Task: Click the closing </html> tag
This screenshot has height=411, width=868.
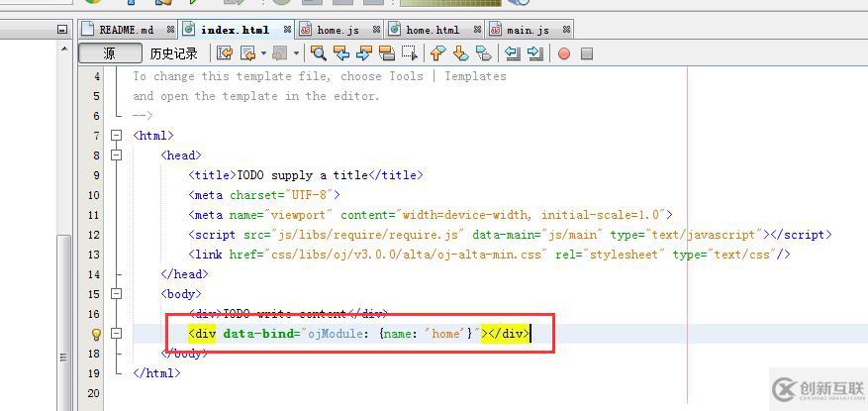Action: click(x=156, y=373)
